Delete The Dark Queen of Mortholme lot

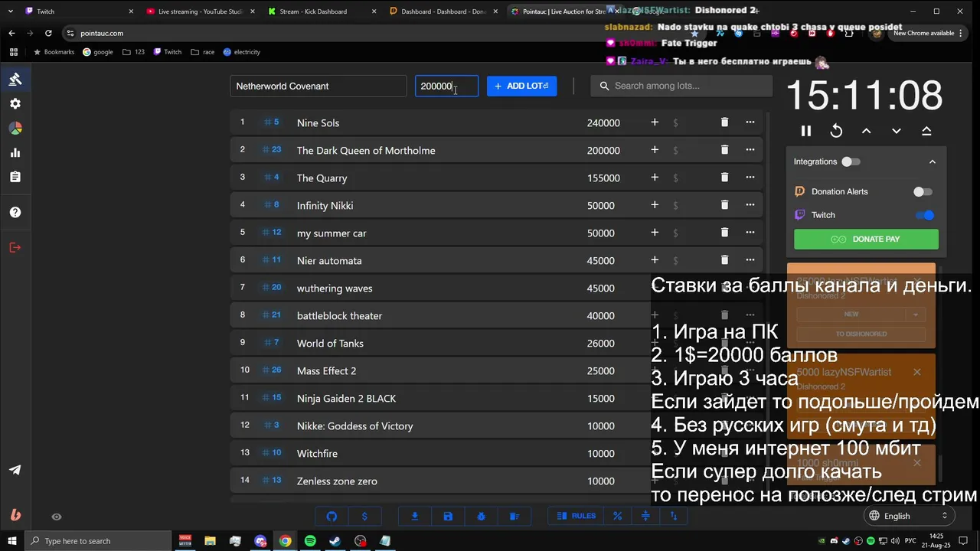[724, 150]
